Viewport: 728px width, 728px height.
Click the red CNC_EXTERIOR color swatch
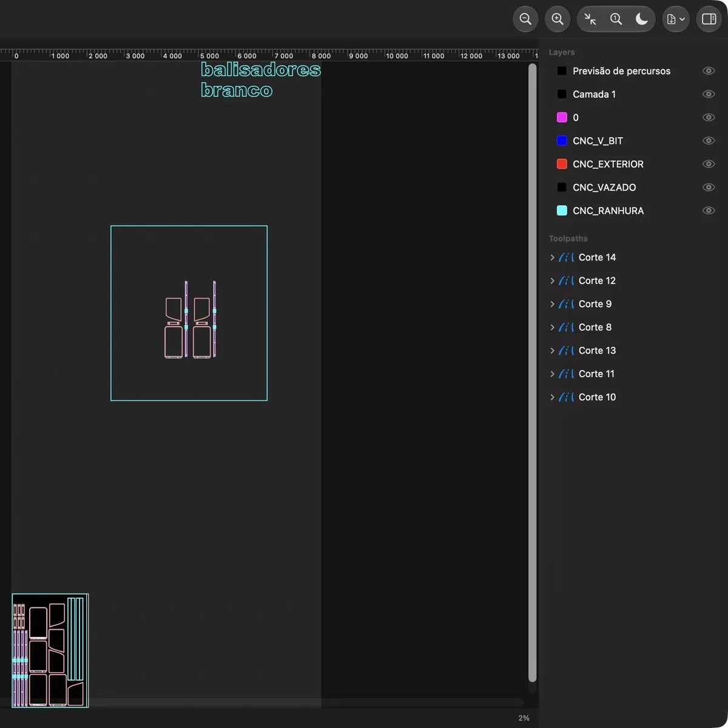point(562,164)
